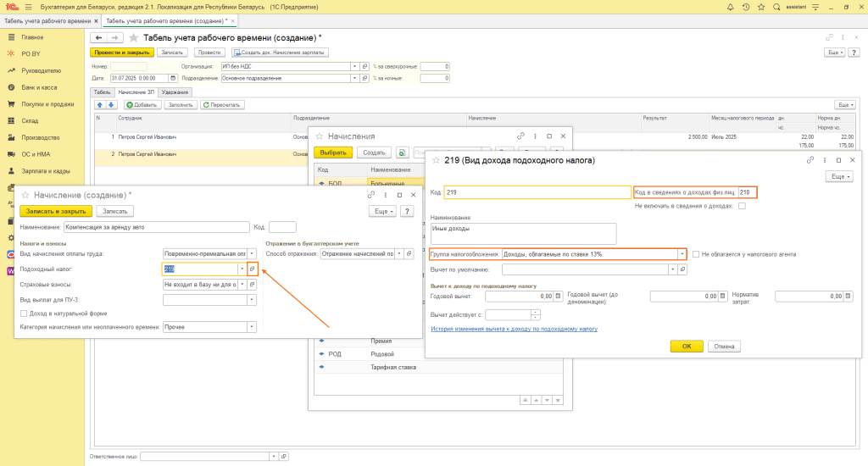
Task: Expand Категория начисления dropdown
Action: pos(252,326)
